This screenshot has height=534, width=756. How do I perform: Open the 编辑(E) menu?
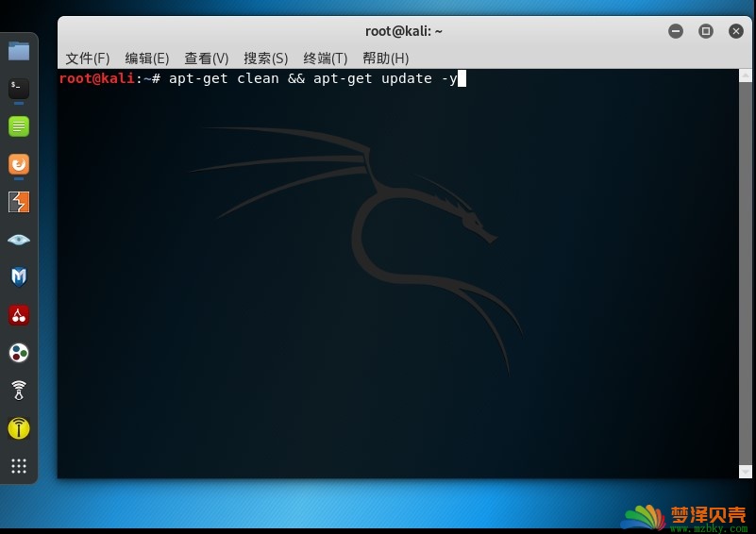(x=147, y=58)
